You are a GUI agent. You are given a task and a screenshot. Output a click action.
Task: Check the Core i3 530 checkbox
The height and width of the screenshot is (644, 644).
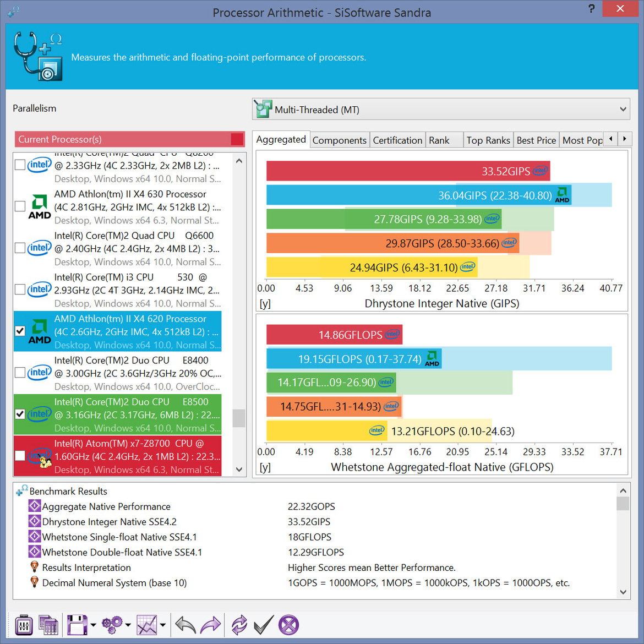click(x=20, y=290)
